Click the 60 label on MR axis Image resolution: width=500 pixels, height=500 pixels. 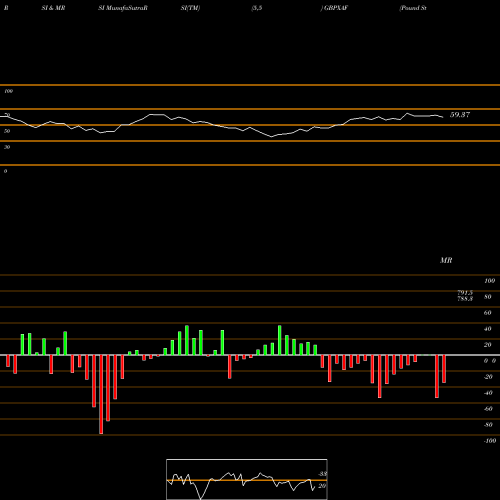click(x=487, y=313)
